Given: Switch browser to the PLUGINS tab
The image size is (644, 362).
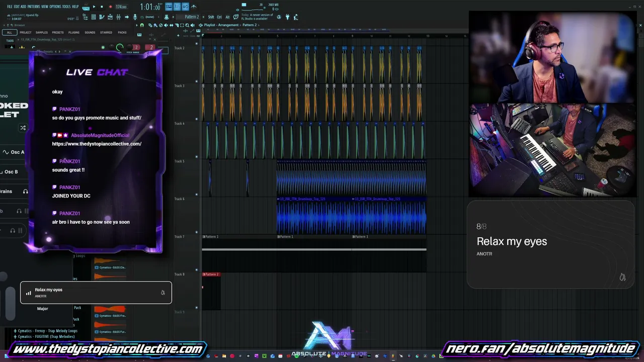Looking at the screenshot, I should tap(74, 32).
